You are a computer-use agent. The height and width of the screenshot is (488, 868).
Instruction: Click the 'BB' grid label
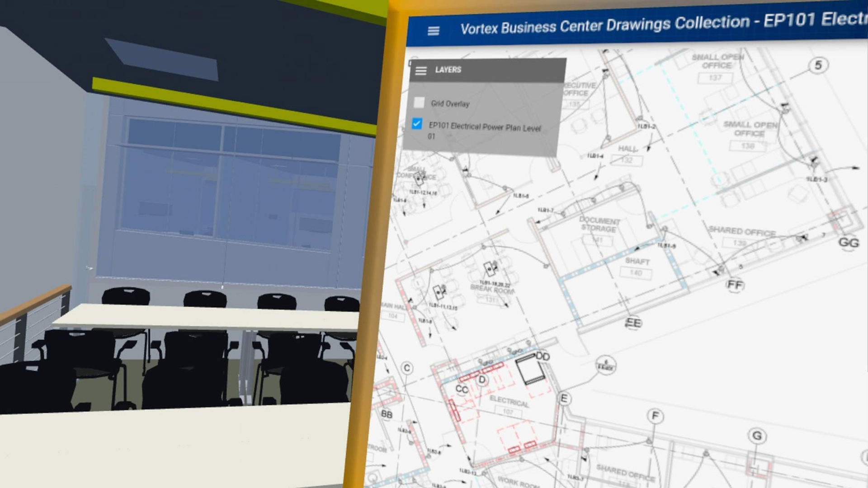pos(387,414)
